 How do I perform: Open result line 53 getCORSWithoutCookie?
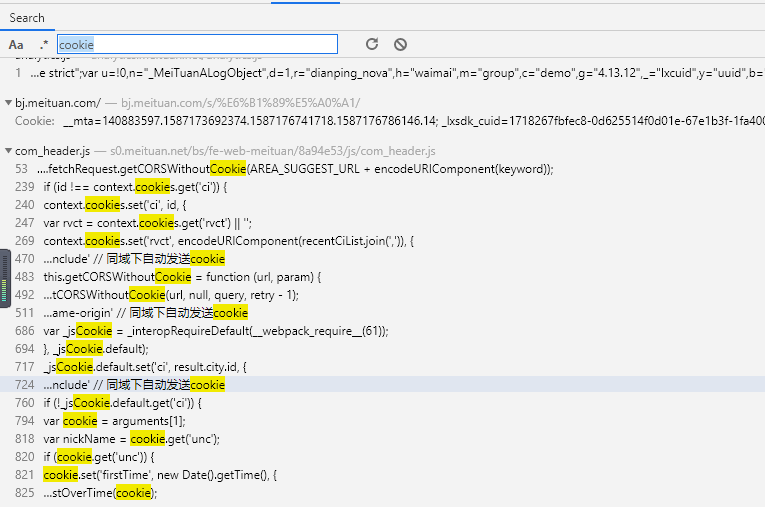(x=382, y=169)
